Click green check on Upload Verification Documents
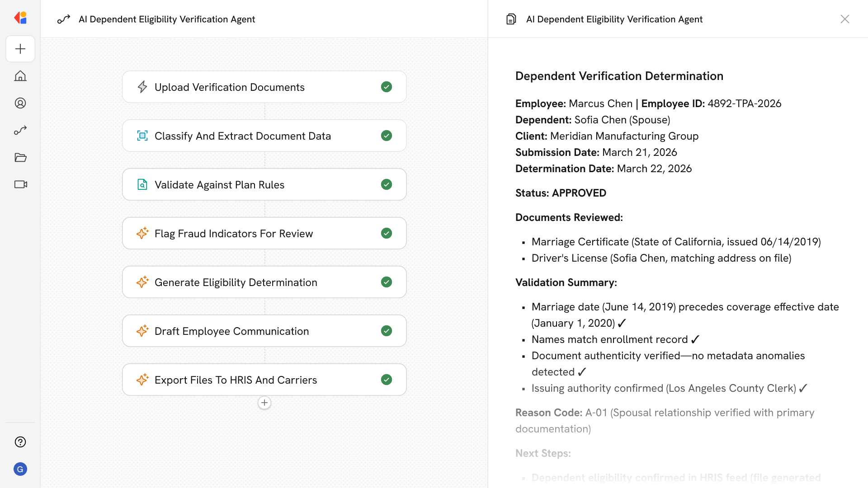Screen dimensions: 868x488 [386, 87]
